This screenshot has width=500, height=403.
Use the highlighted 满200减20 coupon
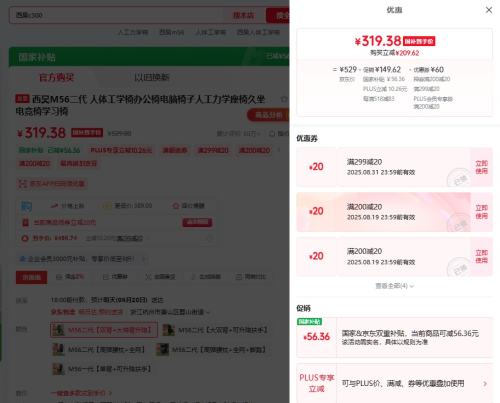[481, 212]
